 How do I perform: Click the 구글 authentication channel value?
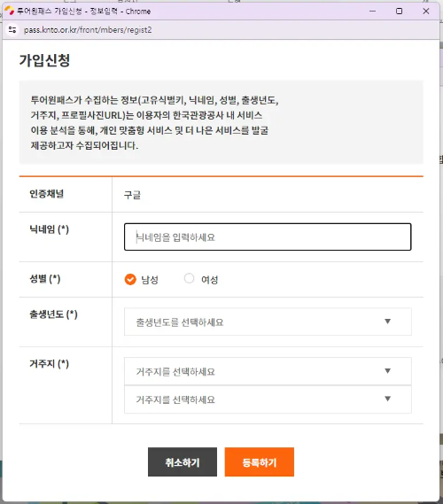pos(132,195)
